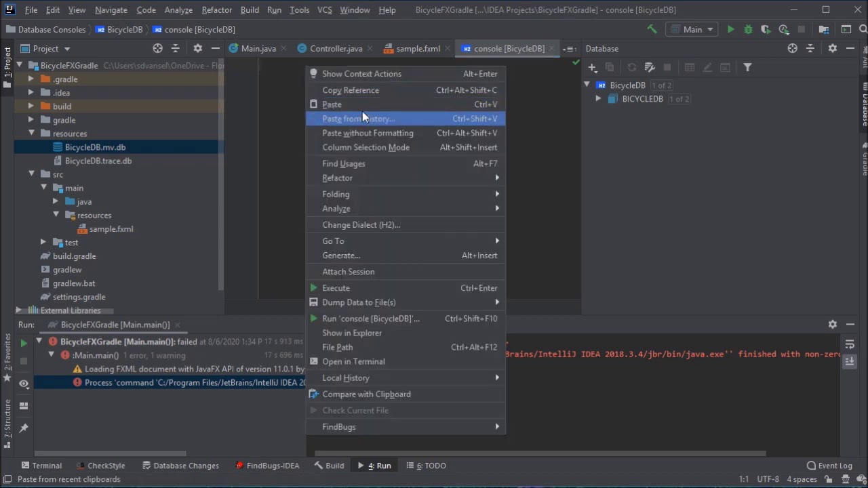Select build.gradle in the project tree
868x488 pixels.
75,256
